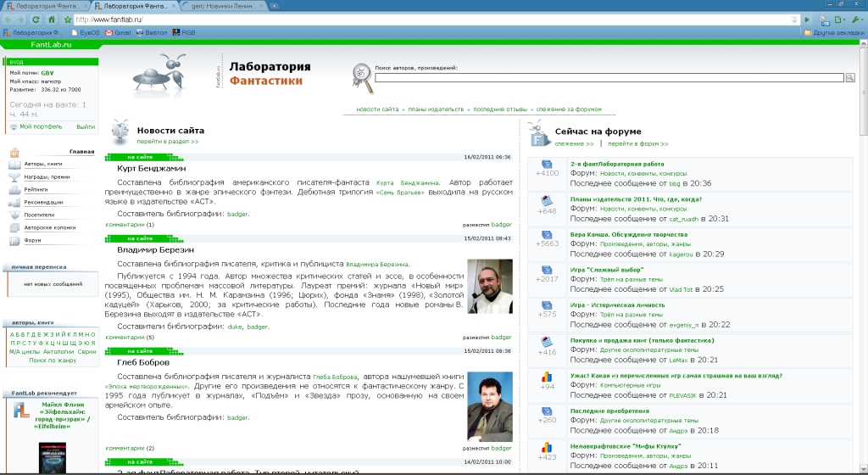Click the trophy icon for Награды, премии

(x=15, y=176)
